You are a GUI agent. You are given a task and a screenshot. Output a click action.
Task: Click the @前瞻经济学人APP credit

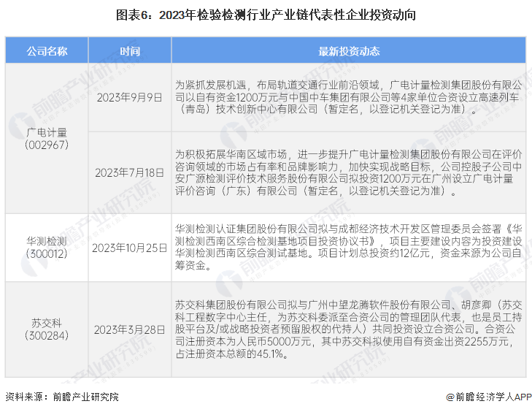488,397
